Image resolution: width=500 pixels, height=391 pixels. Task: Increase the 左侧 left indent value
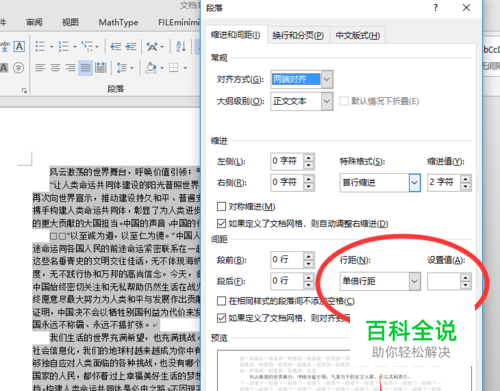[309, 158]
